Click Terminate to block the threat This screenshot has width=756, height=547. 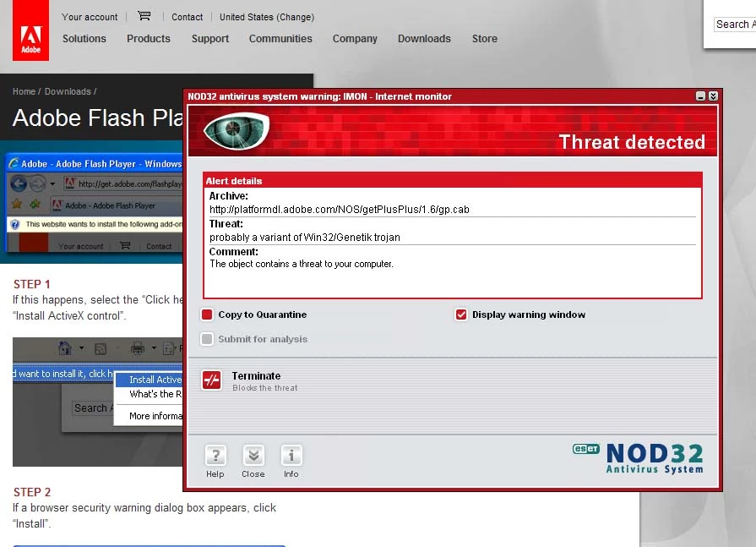(x=256, y=375)
